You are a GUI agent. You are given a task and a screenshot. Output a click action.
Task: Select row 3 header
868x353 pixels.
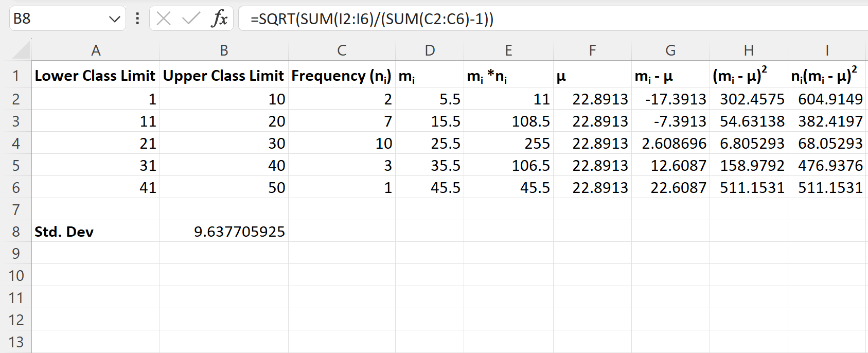click(x=16, y=121)
